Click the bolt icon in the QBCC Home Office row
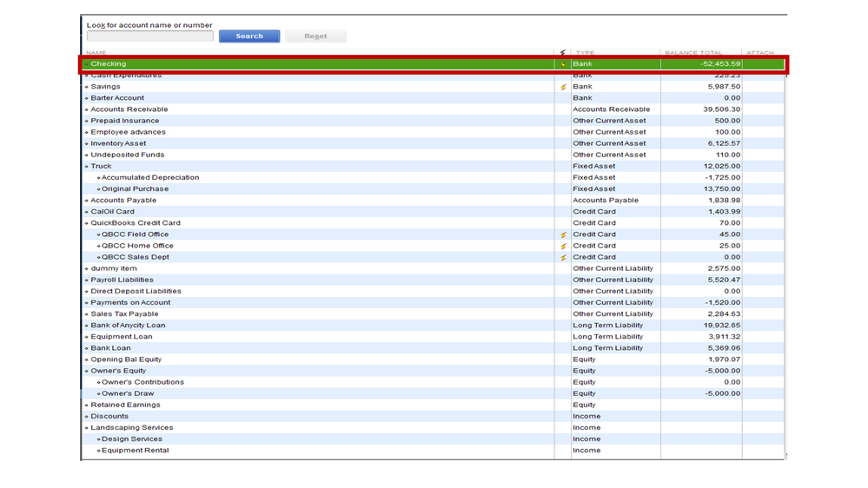This screenshot has width=868, height=488. 563,247
